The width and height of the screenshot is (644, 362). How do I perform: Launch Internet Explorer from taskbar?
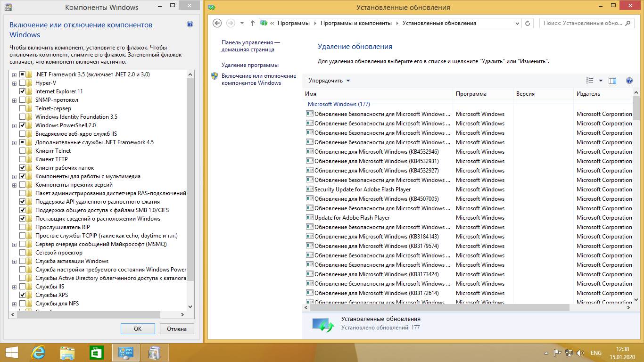tap(38, 353)
